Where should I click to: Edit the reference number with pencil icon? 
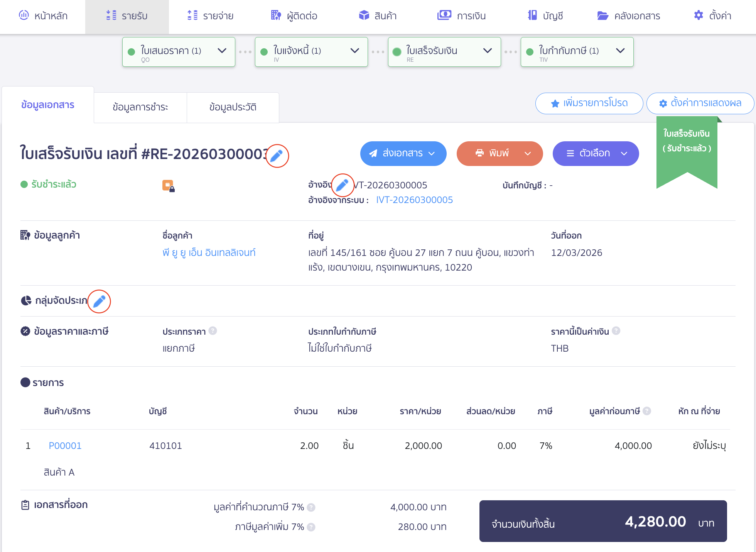343,185
